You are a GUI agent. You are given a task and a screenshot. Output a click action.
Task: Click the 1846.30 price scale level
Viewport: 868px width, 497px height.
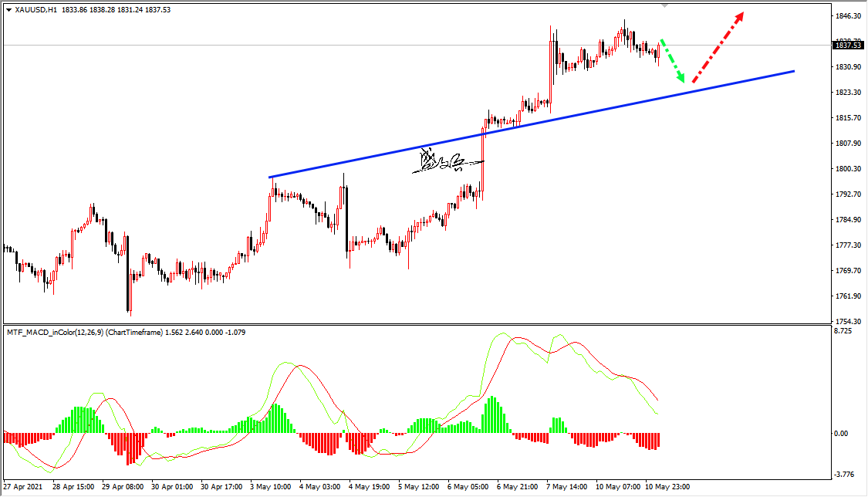coord(848,16)
